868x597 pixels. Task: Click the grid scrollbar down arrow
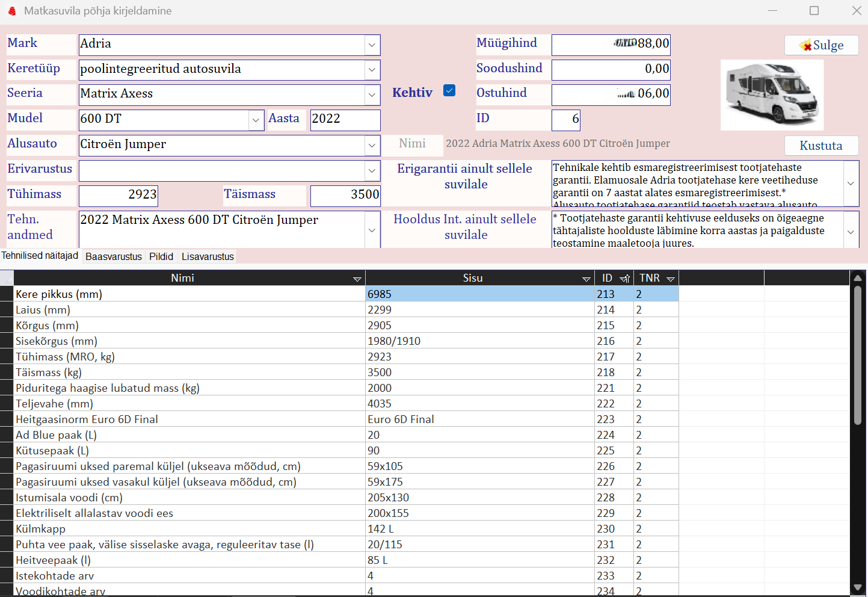click(x=858, y=588)
